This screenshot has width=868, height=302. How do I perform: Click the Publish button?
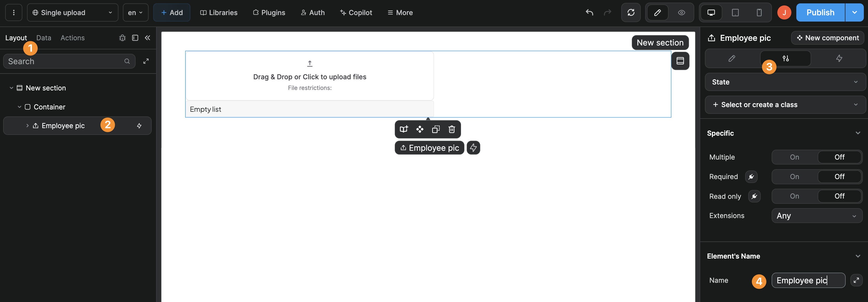point(820,12)
